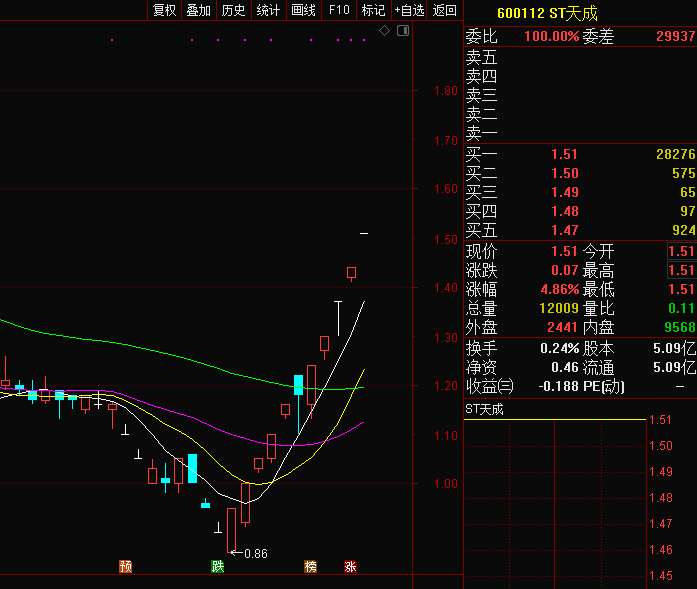The image size is (697, 589).
Task: Select the 画线 drawing tool
Action: pos(303,10)
